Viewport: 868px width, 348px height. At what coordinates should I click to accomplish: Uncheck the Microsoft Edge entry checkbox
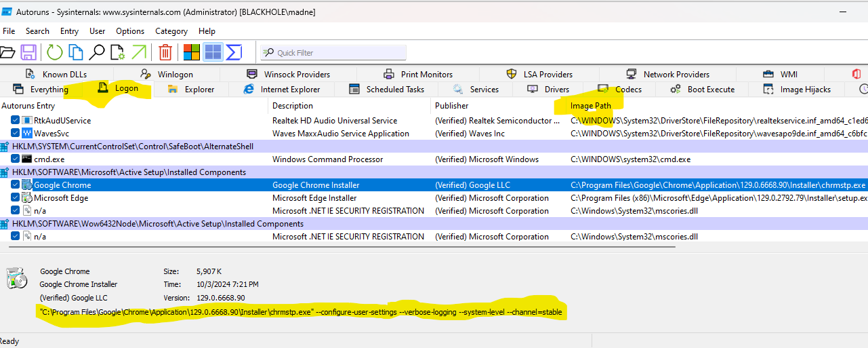click(x=15, y=198)
